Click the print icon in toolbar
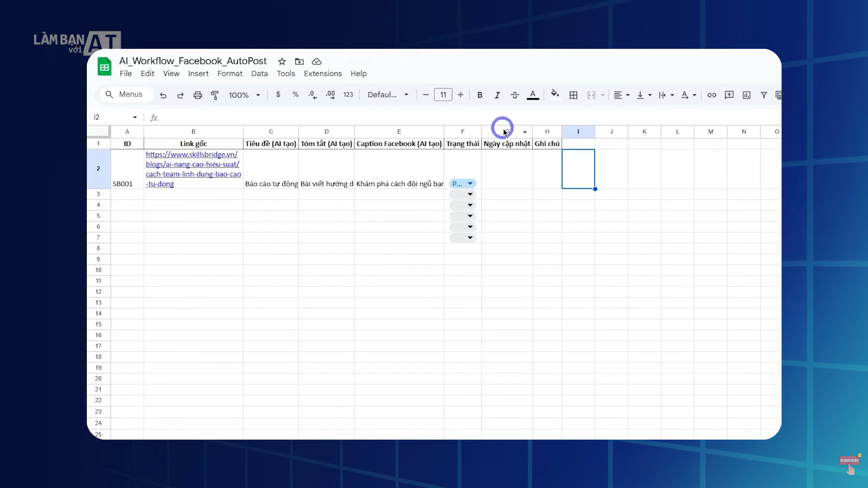868x488 pixels. coord(198,95)
